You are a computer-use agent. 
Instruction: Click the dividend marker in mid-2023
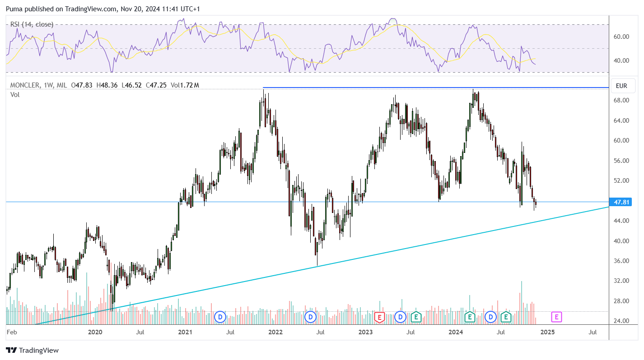(400, 317)
